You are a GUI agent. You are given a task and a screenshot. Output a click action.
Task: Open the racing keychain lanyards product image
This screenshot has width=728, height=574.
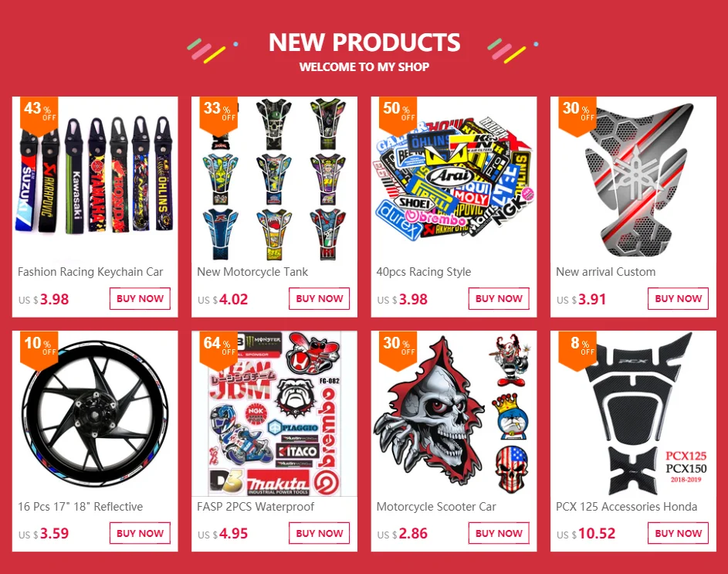coord(95,179)
